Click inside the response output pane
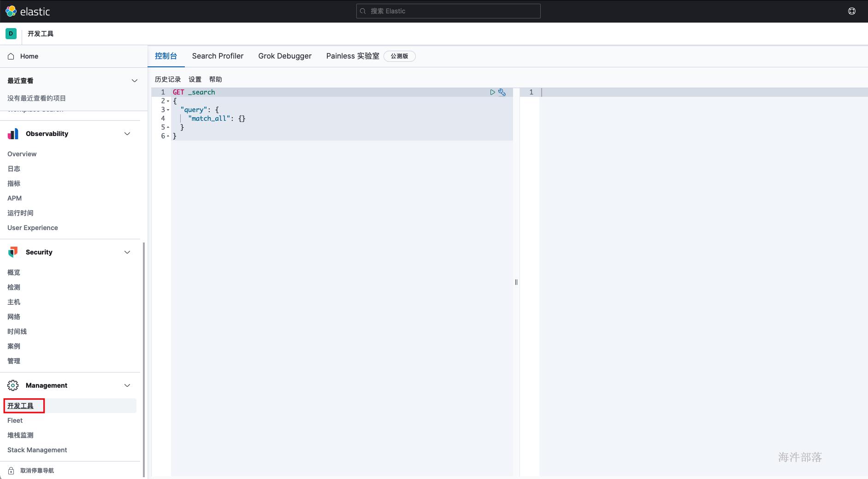 point(703,282)
